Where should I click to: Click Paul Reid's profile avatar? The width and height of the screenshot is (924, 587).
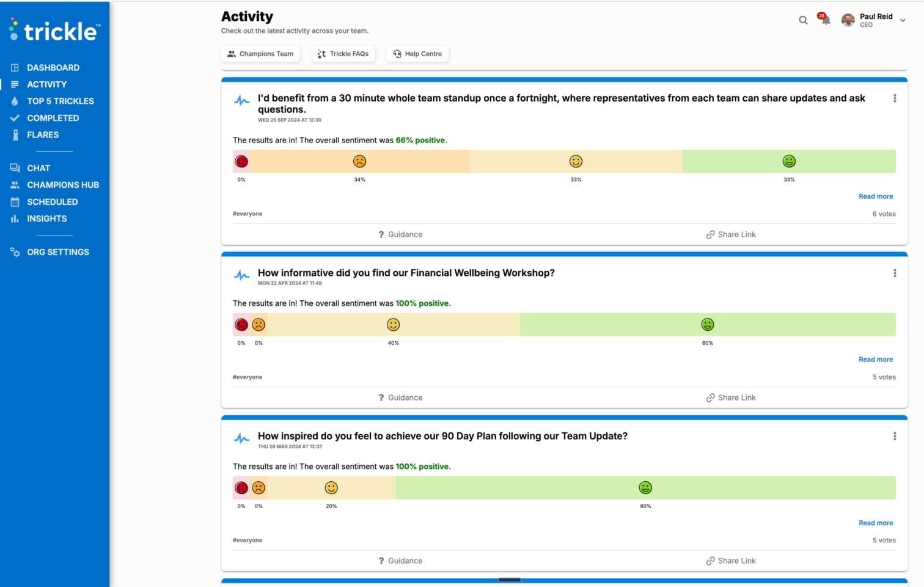[848, 20]
